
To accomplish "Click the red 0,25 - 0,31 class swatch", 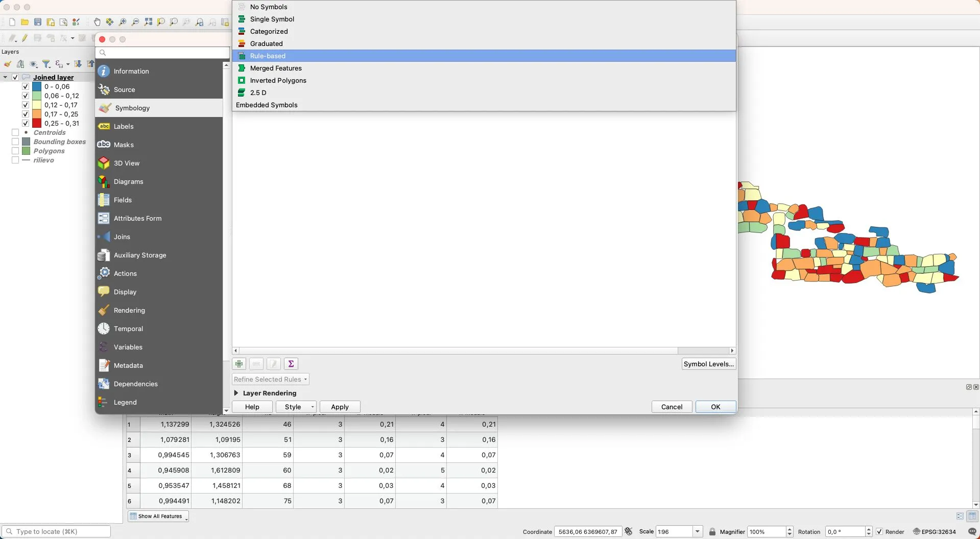I will point(37,123).
